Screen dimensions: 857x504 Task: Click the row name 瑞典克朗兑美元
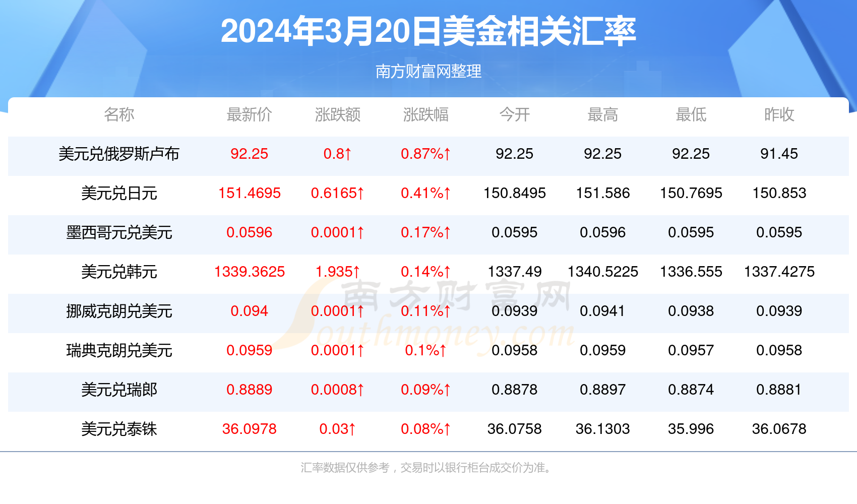pyautogui.click(x=119, y=350)
